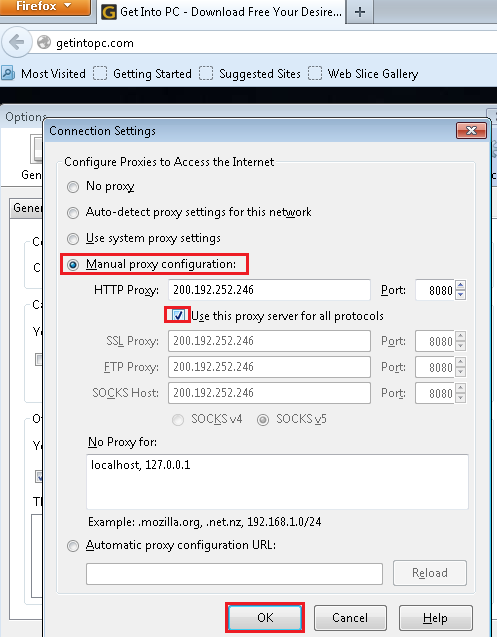Click the No Proxy for text area
497x637 pixels.
click(x=277, y=482)
